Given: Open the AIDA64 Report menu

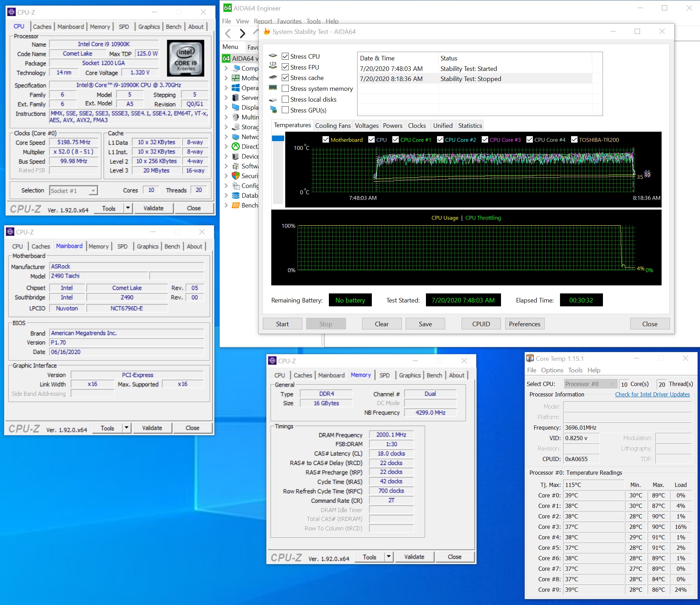Looking at the screenshot, I should (x=263, y=21).
